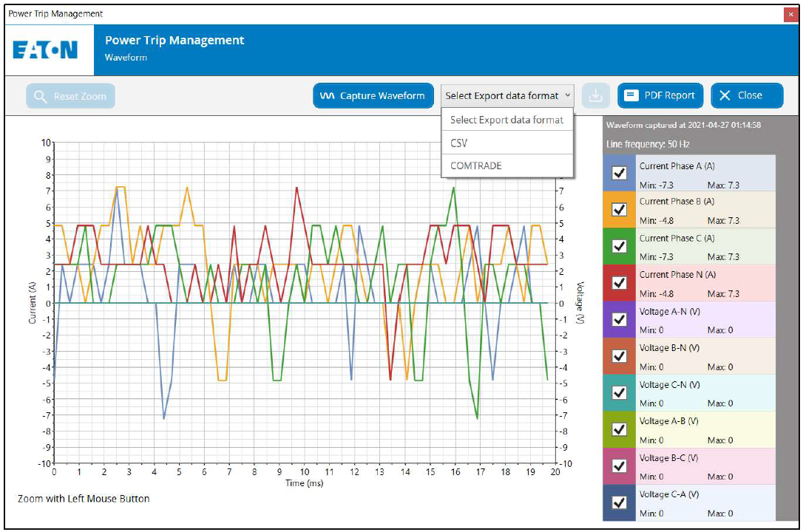Click 'Zoom with Left Mouse Button' hint
The image size is (803, 532).
pyautogui.click(x=84, y=499)
